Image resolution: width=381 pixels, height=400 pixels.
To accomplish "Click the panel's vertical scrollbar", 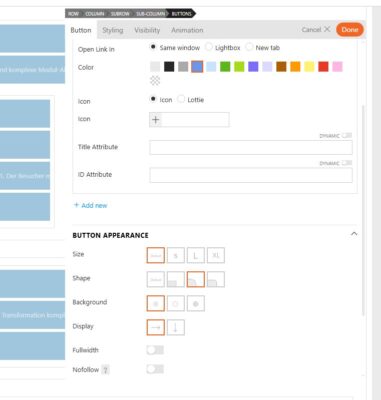I will (363, 210).
